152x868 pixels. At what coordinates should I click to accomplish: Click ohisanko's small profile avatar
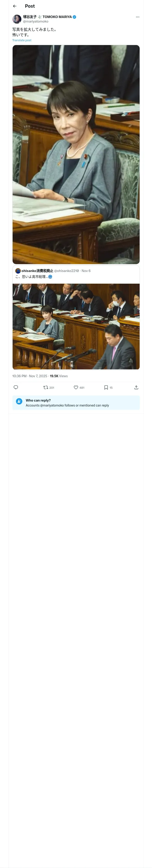pos(18,271)
